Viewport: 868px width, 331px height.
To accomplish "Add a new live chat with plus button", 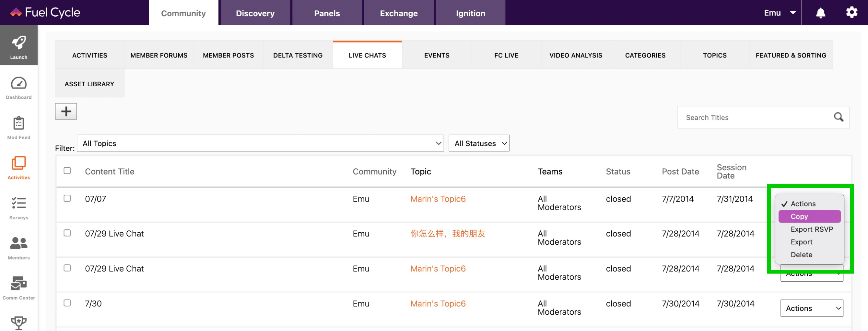I will pyautogui.click(x=66, y=111).
